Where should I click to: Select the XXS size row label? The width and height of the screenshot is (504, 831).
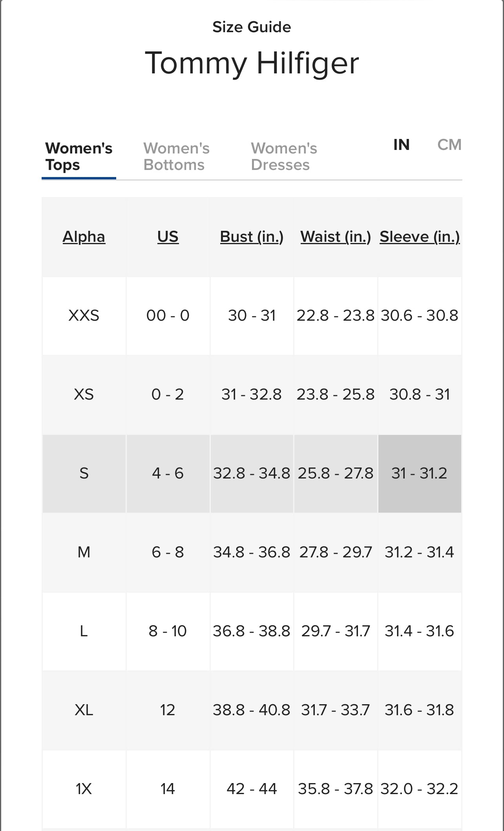[84, 316]
